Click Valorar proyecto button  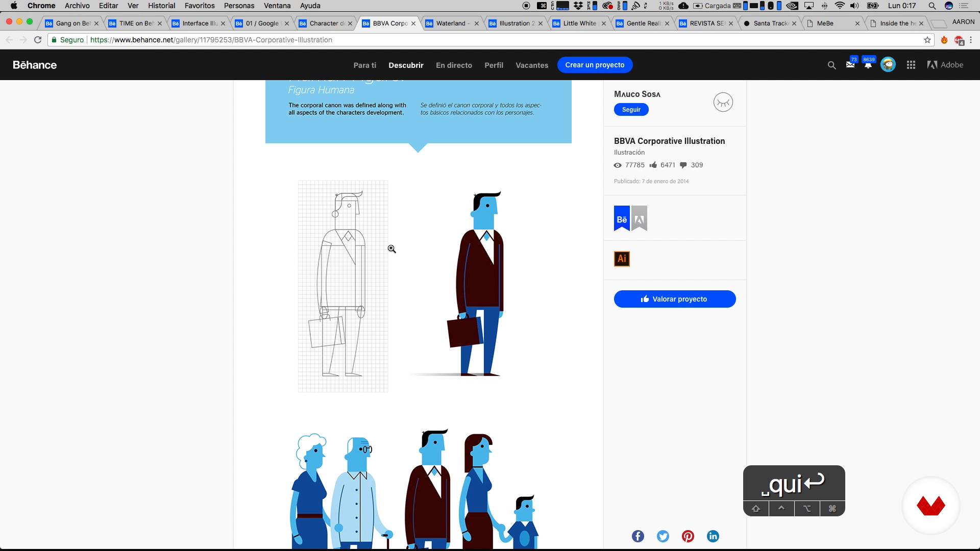coord(675,299)
